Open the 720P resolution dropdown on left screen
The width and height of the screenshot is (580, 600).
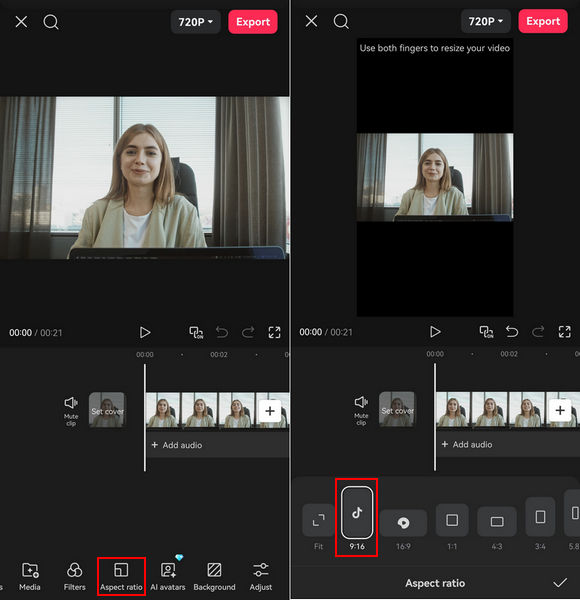coord(196,22)
